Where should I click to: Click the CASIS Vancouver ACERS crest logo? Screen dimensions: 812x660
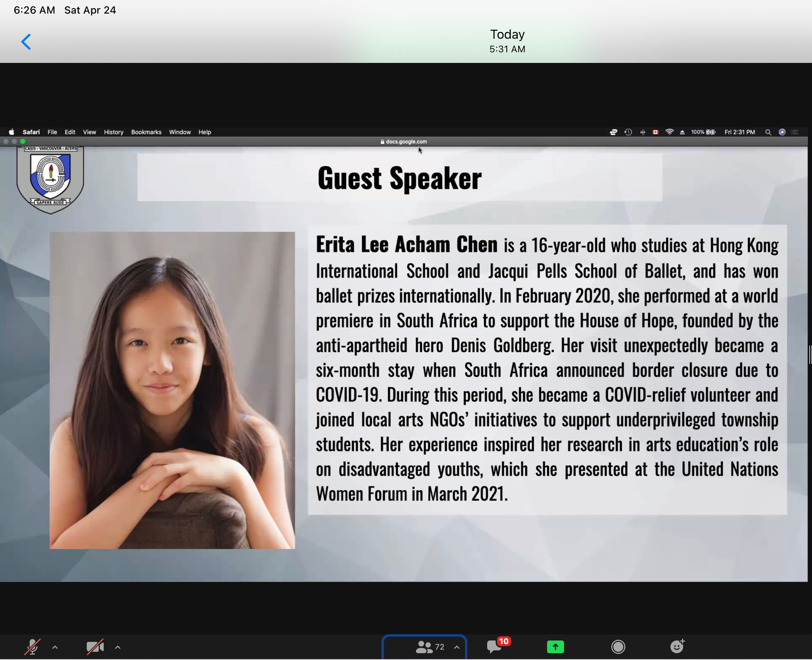pos(50,179)
